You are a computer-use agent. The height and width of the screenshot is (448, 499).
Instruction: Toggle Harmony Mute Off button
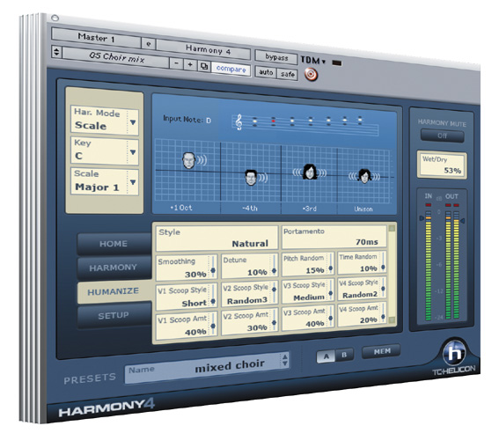click(x=442, y=136)
